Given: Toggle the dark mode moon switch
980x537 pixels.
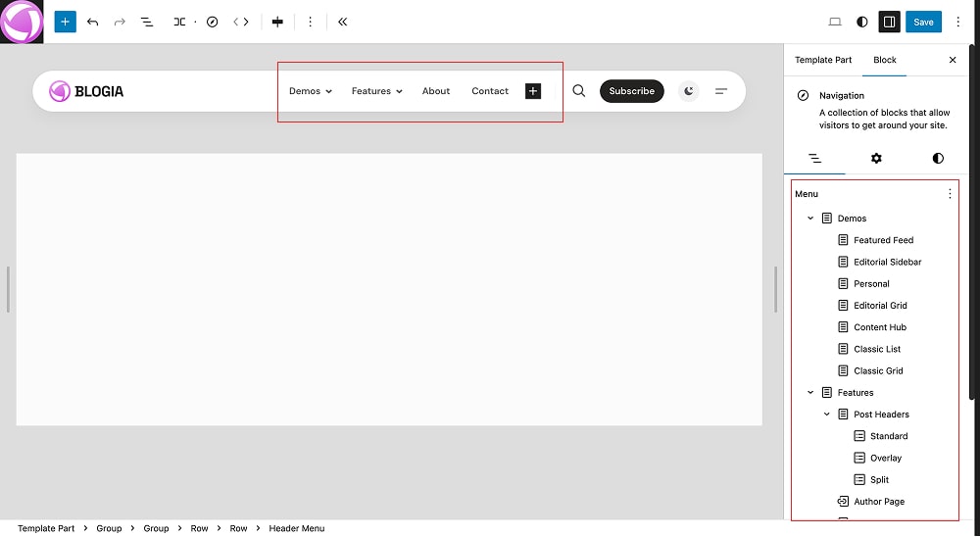Looking at the screenshot, I should [x=690, y=91].
